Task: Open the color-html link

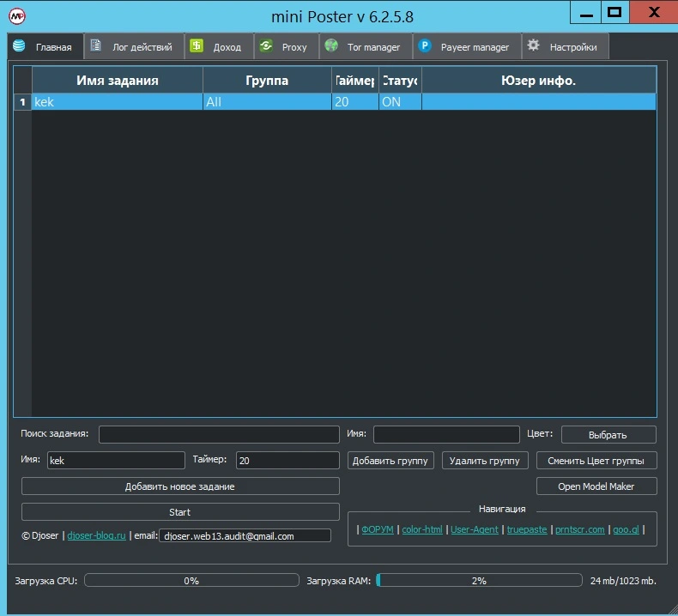Action: 422,529
